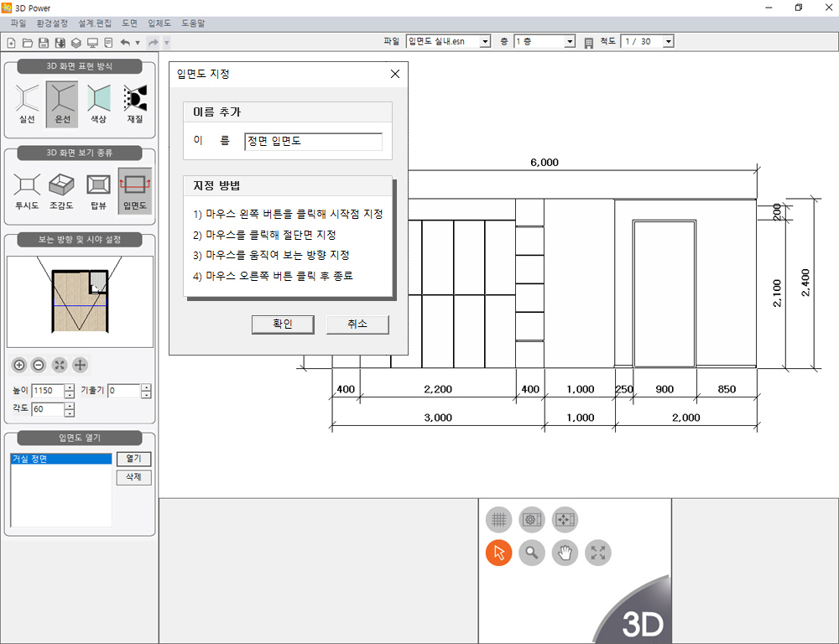Toggle the 탑뷰 top view button
Image resolution: width=839 pixels, height=644 pixels.
(98, 190)
